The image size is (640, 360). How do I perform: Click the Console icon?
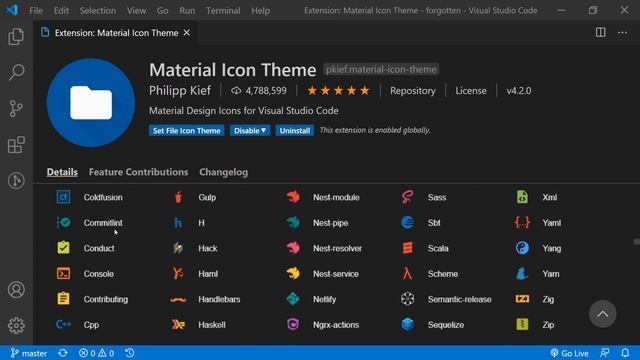(63, 273)
